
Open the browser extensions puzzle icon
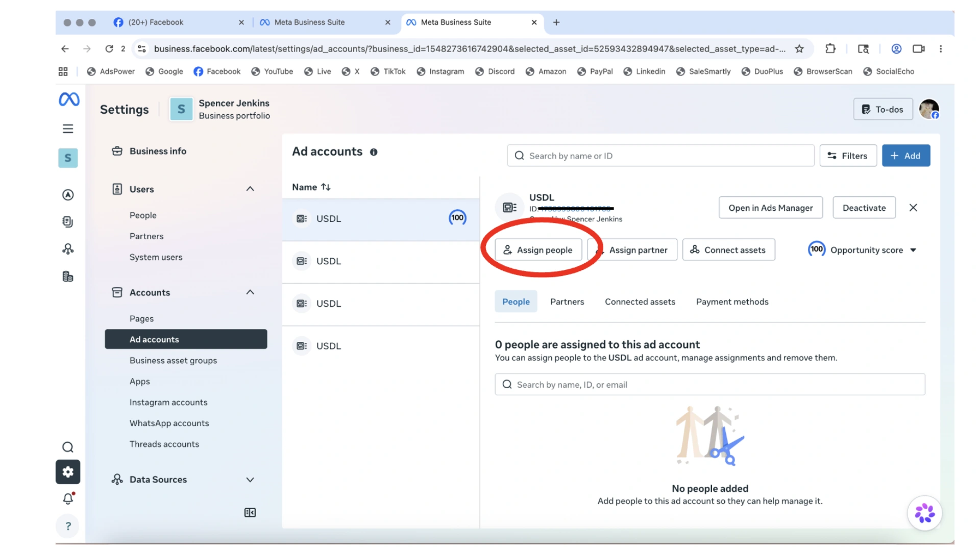[830, 49]
